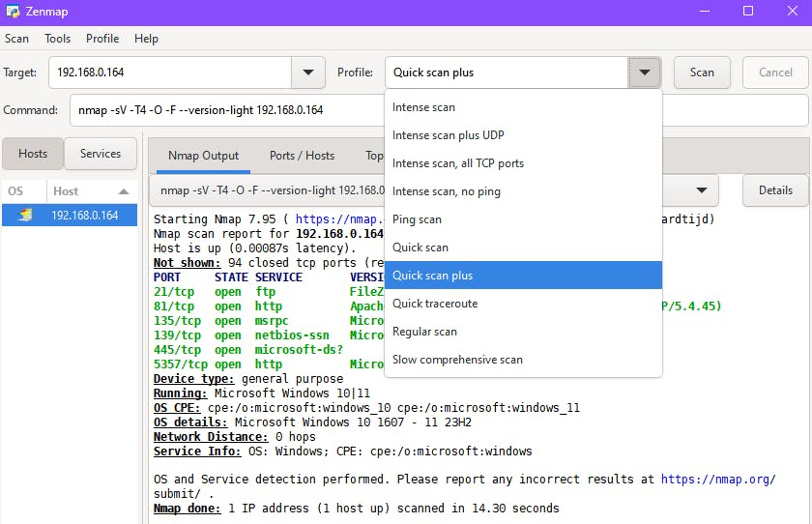The height and width of the screenshot is (524, 812).
Task: Open the https://nmap.org/ submit link at bottom
Action: 717,480
